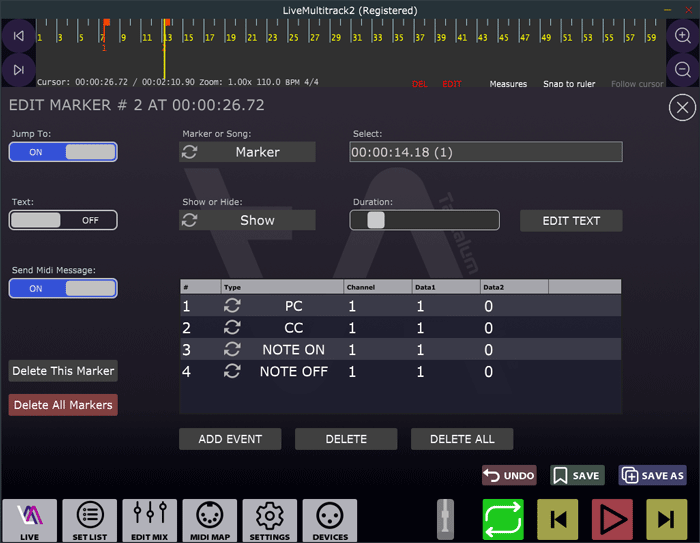This screenshot has height=543, width=700.
Task: Save the project as a new file
Action: pyautogui.click(x=653, y=476)
